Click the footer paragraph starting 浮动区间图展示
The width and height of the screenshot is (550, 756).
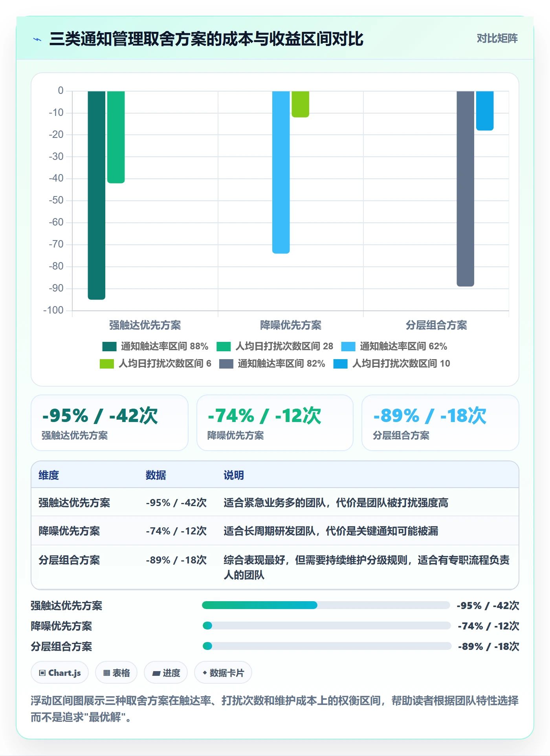(x=275, y=709)
